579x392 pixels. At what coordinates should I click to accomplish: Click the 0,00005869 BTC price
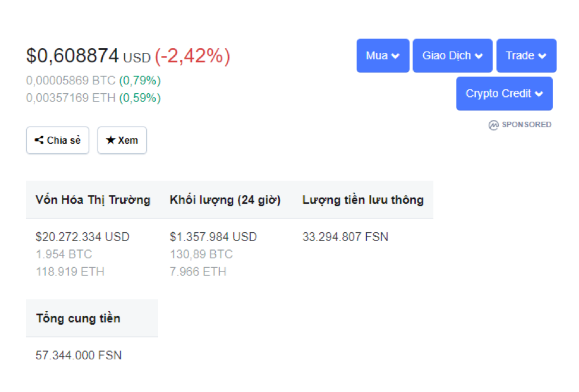71,80
